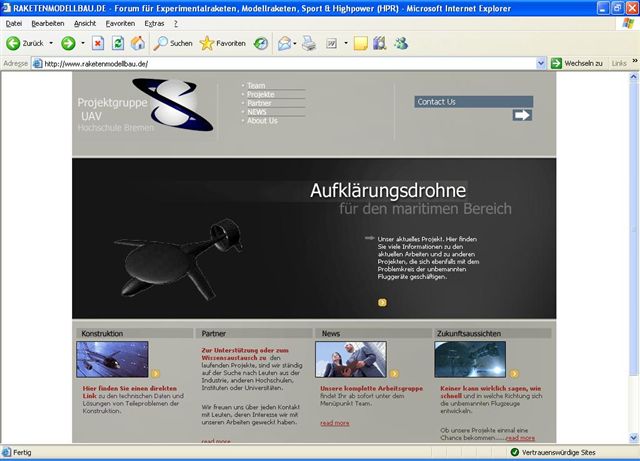Click in the address URL field

(x=290, y=63)
